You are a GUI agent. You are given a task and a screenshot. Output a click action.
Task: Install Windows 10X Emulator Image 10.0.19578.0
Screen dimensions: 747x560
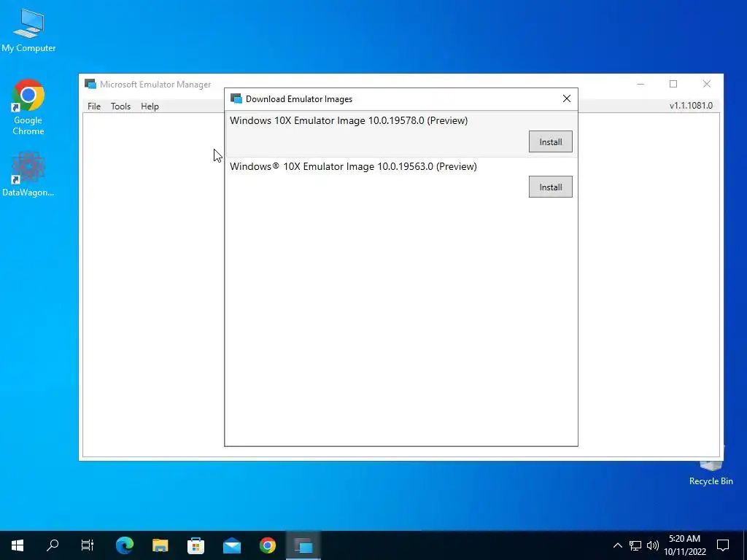click(550, 142)
